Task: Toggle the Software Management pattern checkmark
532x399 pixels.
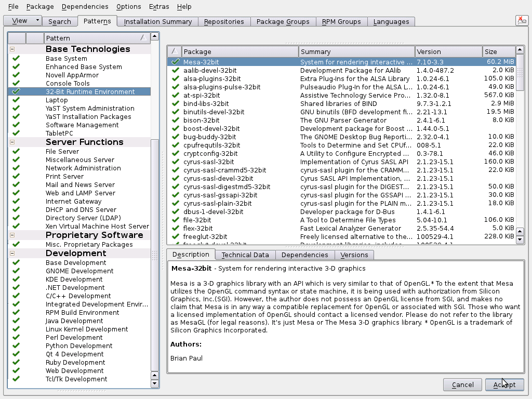Action: tap(16, 125)
